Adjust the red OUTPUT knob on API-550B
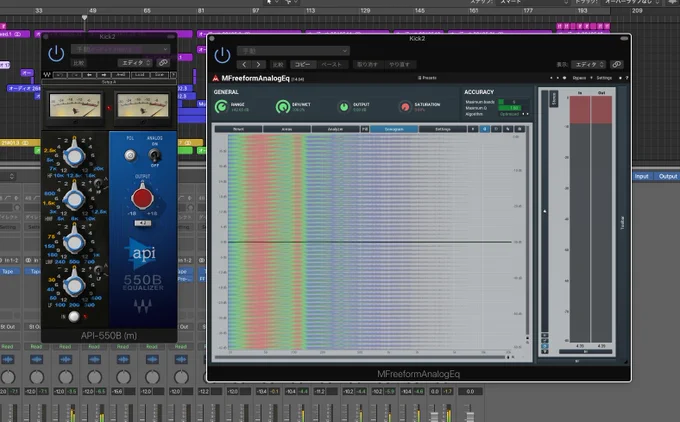Viewport: 680px width, 422px height. (x=142, y=197)
